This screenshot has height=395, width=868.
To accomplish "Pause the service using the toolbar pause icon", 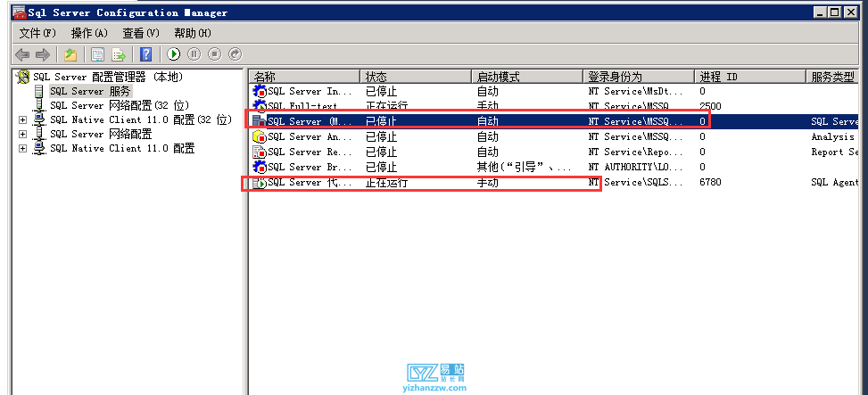I will coord(194,54).
